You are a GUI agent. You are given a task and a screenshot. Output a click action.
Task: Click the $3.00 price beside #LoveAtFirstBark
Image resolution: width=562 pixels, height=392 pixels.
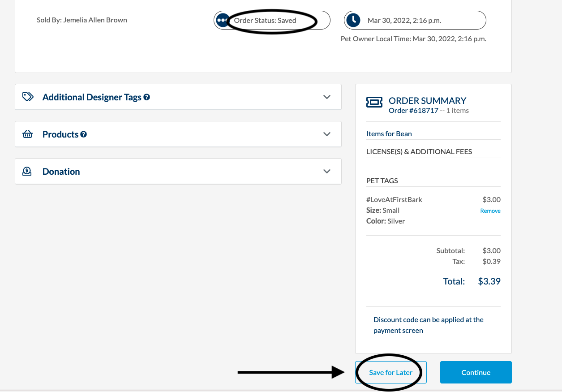click(x=492, y=199)
